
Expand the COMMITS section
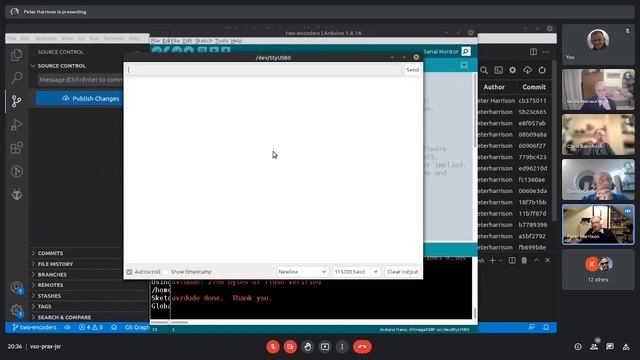[50, 253]
